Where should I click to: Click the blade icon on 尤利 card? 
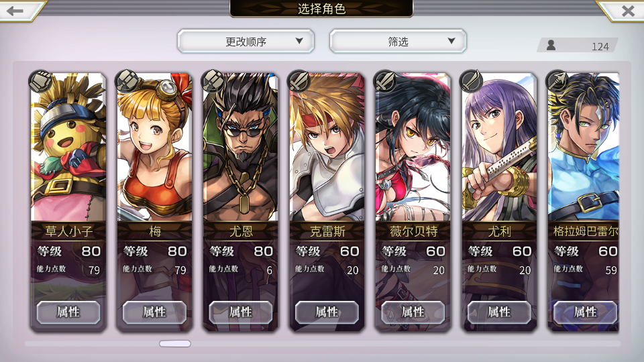click(472, 81)
